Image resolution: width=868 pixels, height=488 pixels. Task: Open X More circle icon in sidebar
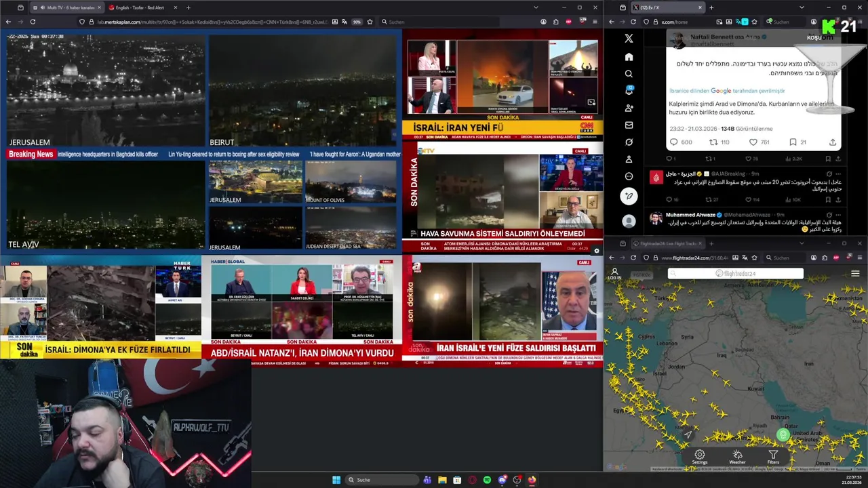click(x=629, y=176)
